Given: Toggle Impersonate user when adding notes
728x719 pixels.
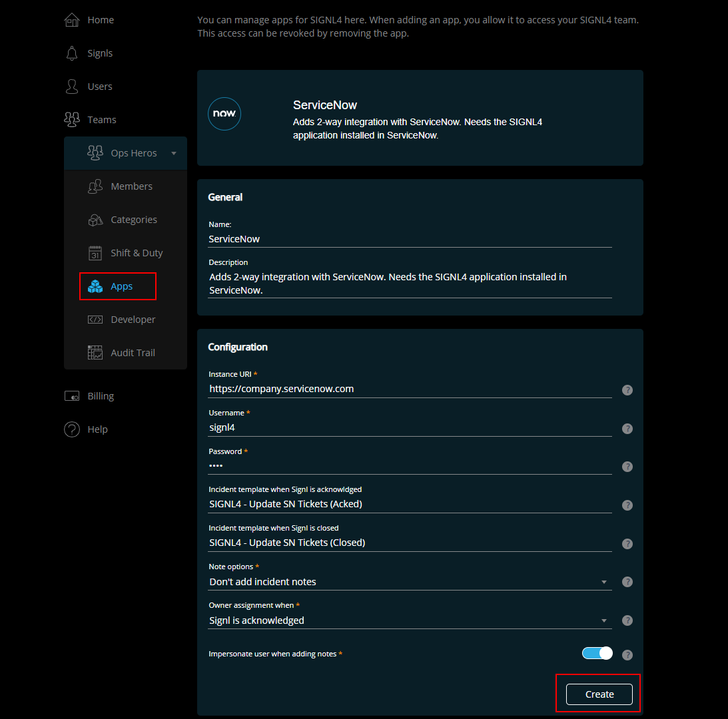Looking at the screenshot, I should (597, 653).
